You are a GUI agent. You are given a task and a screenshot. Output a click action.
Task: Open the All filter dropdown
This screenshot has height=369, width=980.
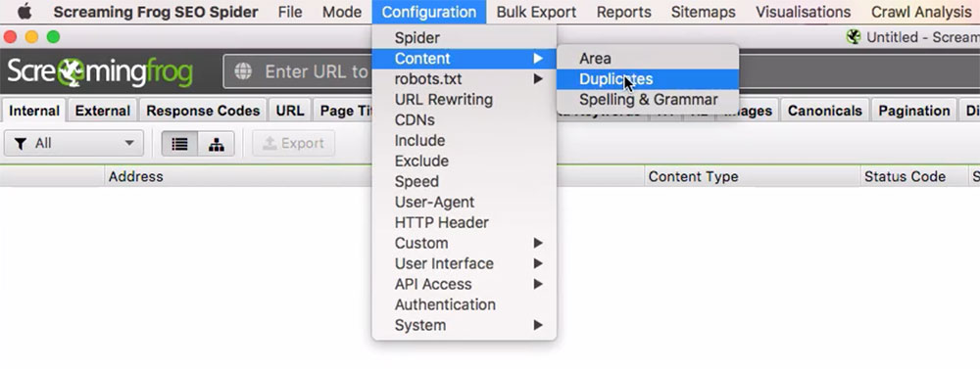coord(73,144)
